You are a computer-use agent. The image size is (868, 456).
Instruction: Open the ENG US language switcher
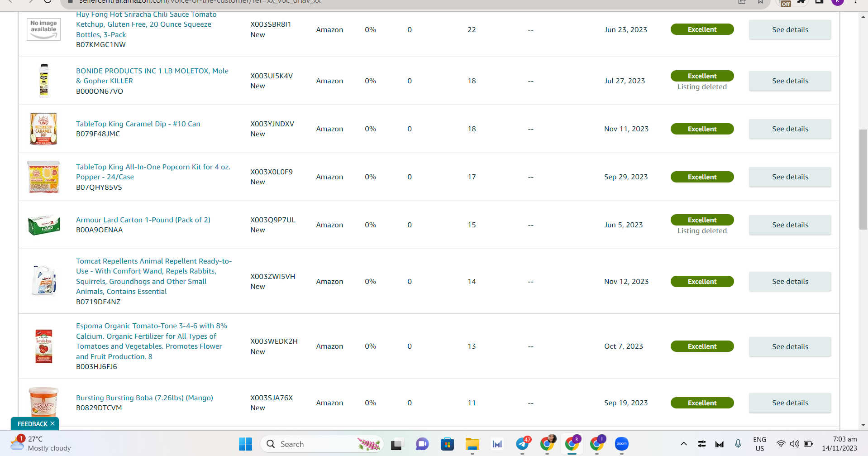(x=760, y=444)
